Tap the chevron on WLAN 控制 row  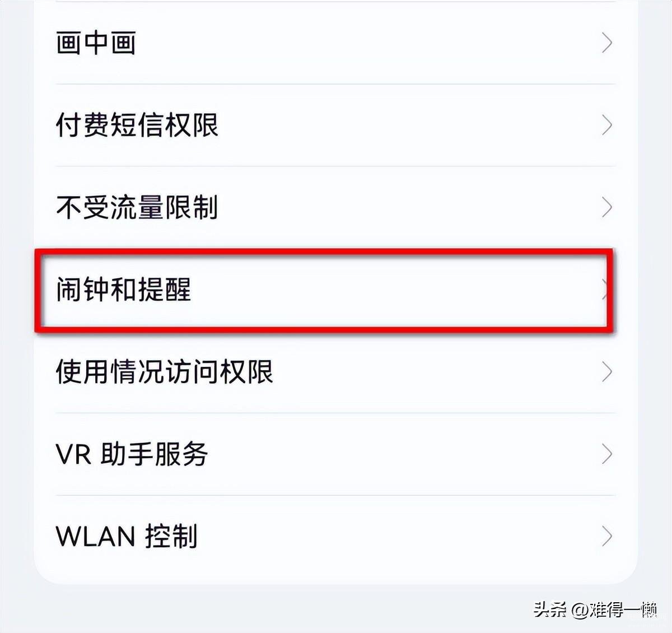606,536
